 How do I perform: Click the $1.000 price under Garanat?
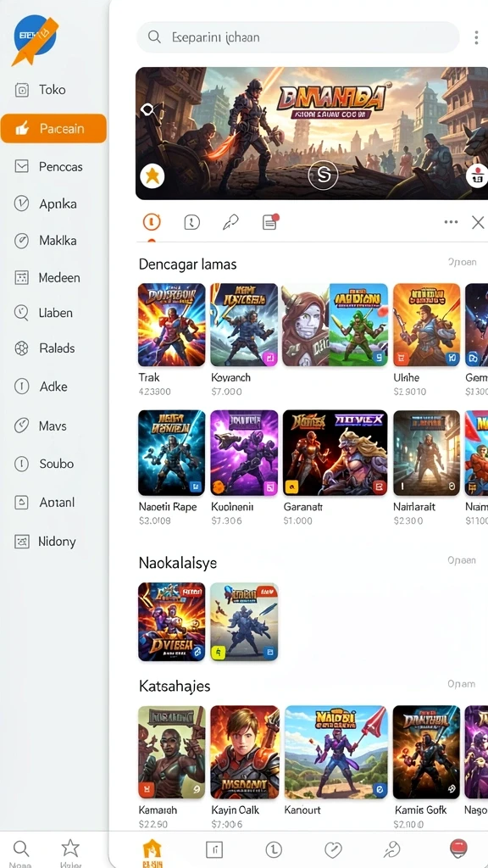297,521
